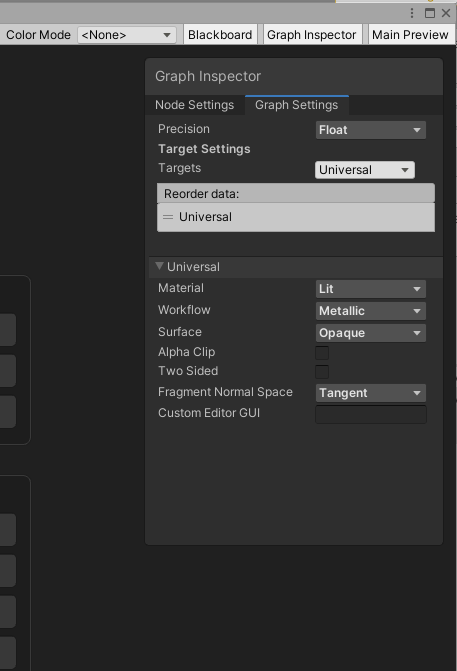Toggle the Graph Inspector toolbar button

(x=312, y=35)
